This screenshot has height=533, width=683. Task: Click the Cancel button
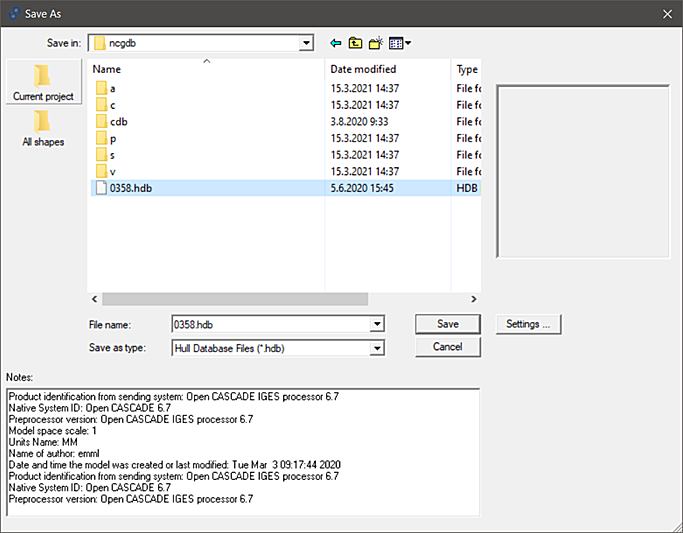point(448,347)
